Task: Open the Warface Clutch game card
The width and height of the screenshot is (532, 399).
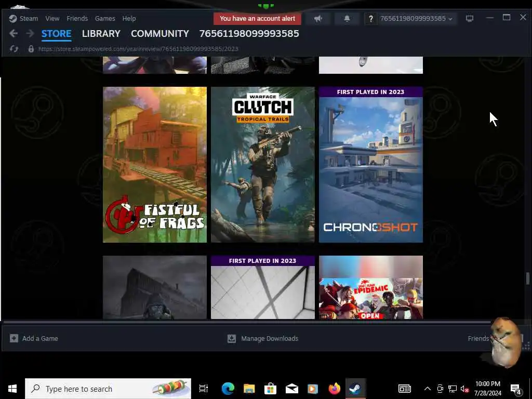Action: [262, 165]
